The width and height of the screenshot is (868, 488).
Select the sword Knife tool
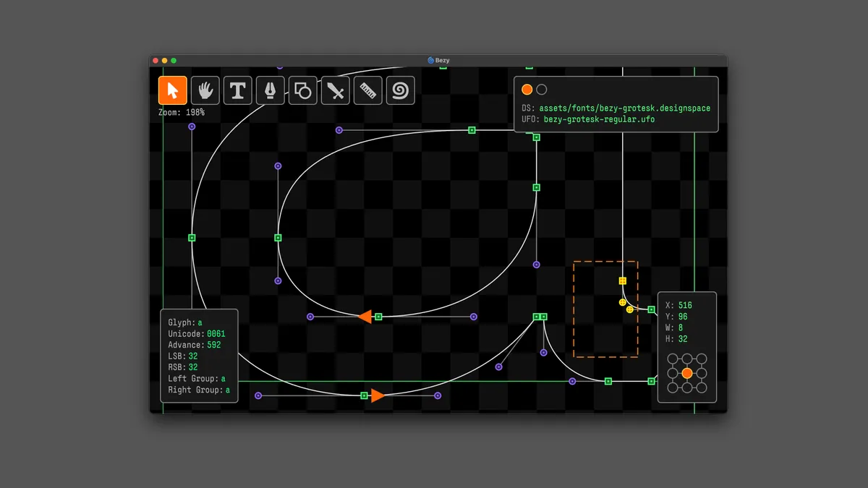(x=336, y=90)
